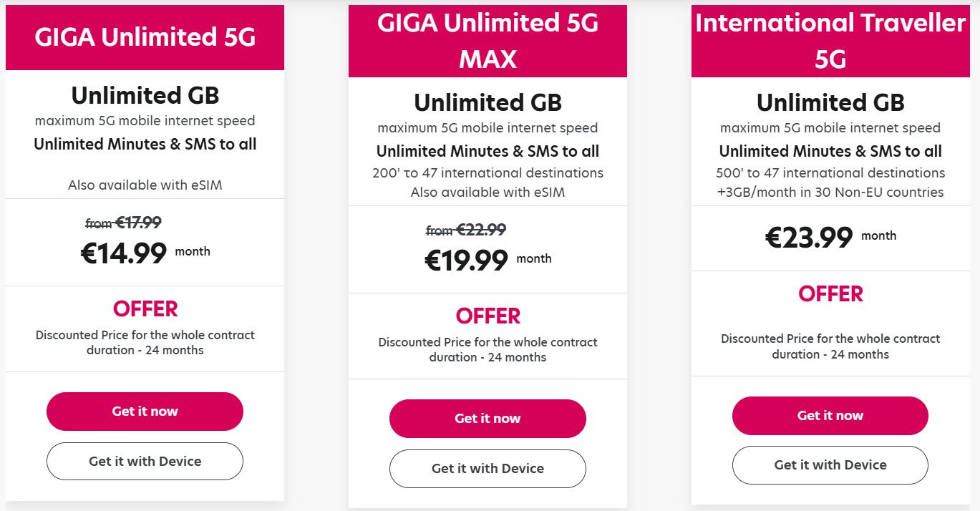Click the 200' to 47 international destinations text
The width and height of the screenshot is (980, 511).
click(x=487, y=173)
